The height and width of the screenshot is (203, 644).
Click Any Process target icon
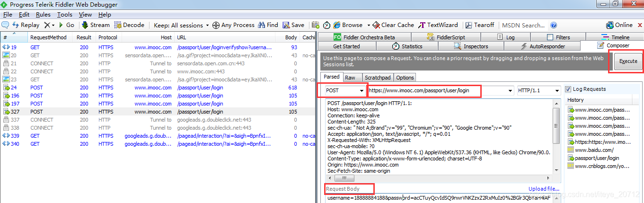(216, 25)
